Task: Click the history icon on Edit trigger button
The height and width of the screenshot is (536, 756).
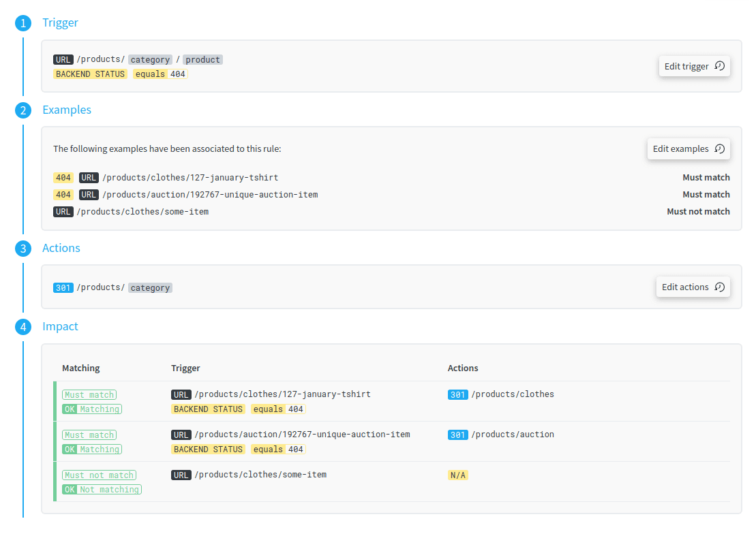Action: click(x=720, y=66)
